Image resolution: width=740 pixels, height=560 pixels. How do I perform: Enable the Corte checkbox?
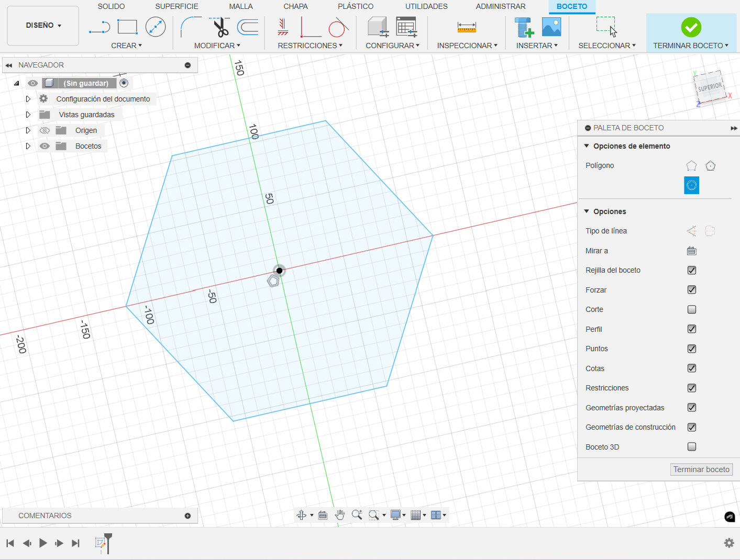691,309
